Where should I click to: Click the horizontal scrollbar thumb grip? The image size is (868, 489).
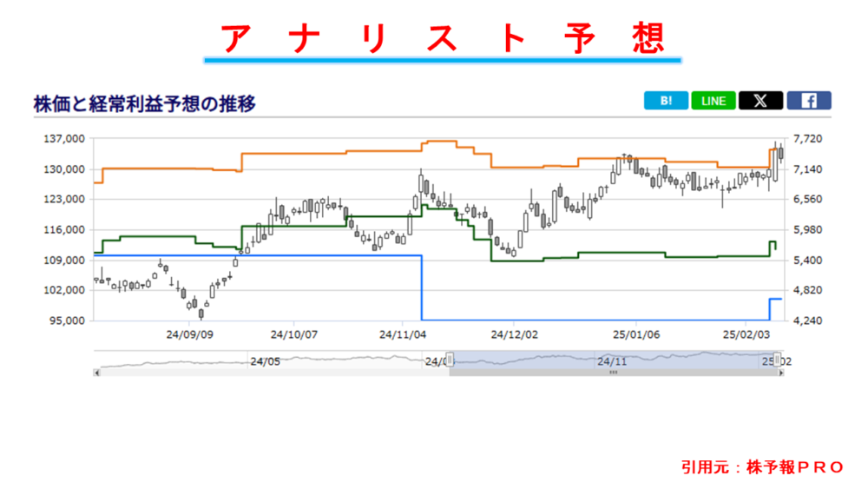(614, 373)
